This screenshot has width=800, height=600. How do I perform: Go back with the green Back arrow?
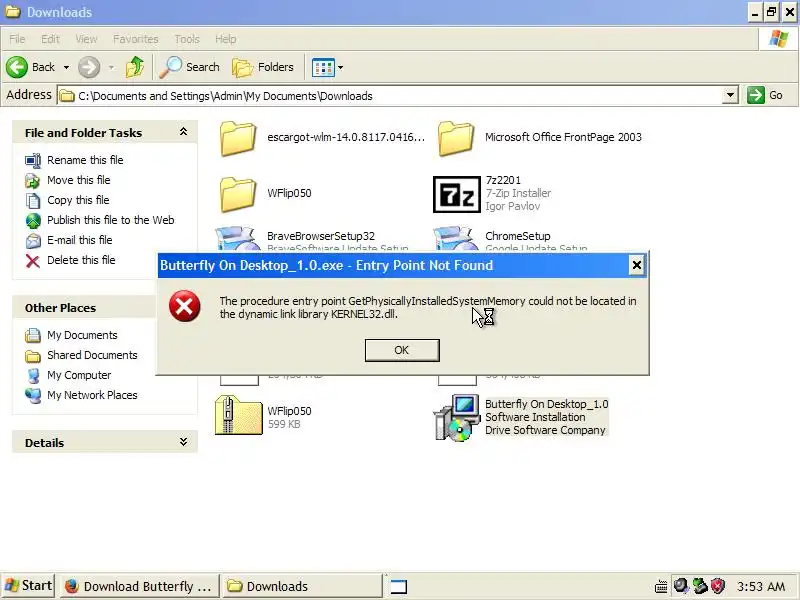click(x=17, y=67)
